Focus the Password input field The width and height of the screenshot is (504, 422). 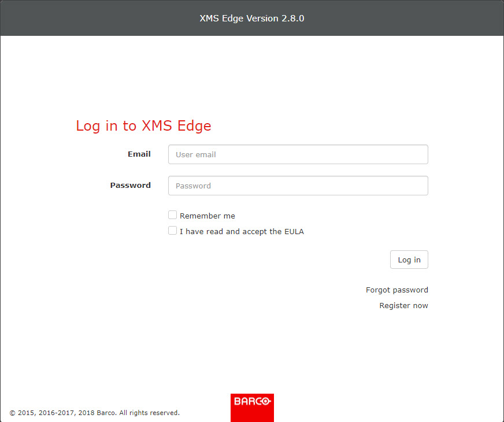click(298, 186)
